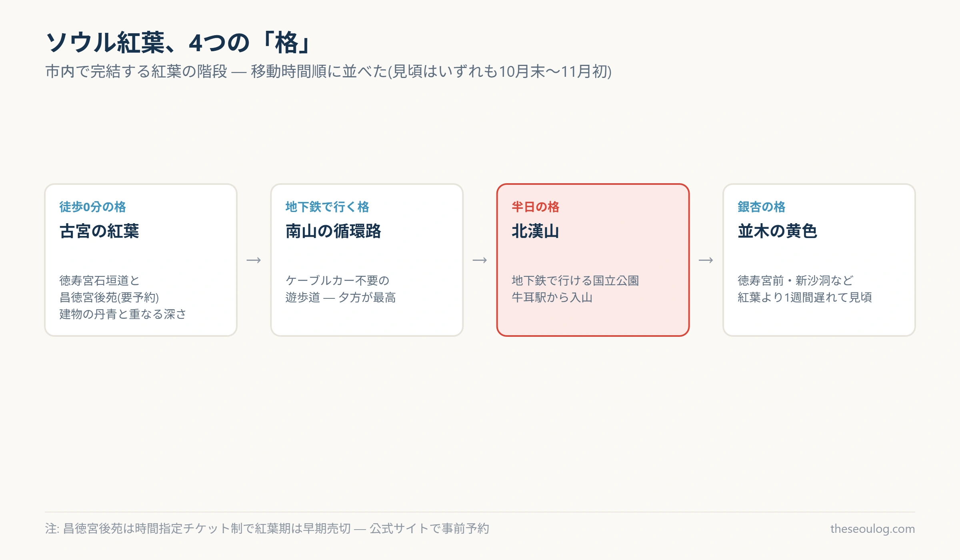Select the 銀杏の格 label
This screenshot has width=960, height=560.
pyautogui.click(x=761, y=207)
